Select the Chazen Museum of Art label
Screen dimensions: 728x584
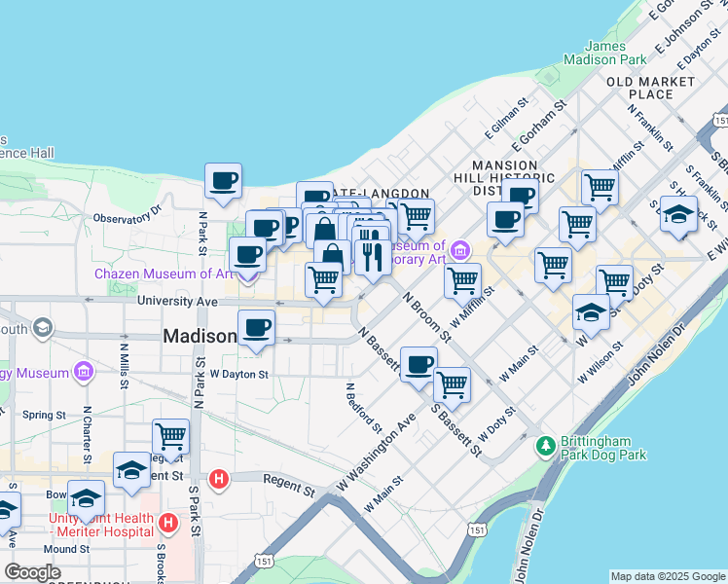click(164, 274)
